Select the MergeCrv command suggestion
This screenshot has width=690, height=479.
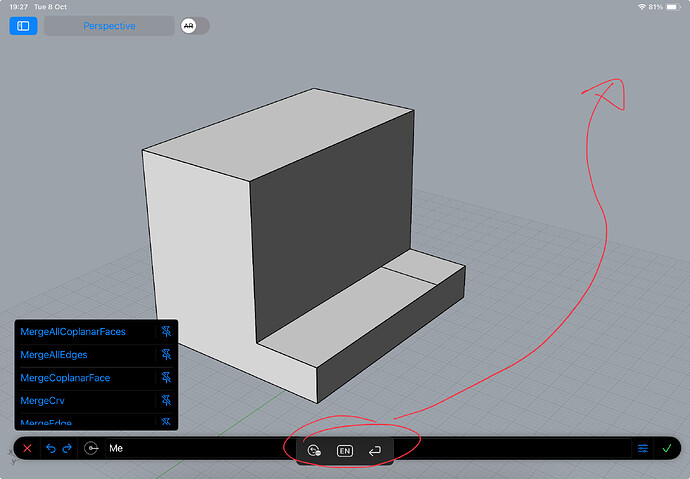tap(42, 401)
